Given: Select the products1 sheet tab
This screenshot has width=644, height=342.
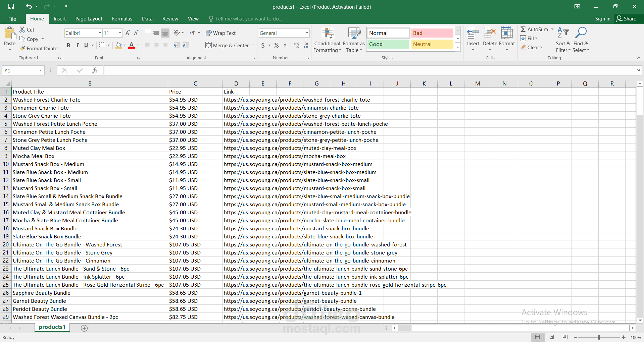Looking at the screenshot, I should tap(52, 327).
